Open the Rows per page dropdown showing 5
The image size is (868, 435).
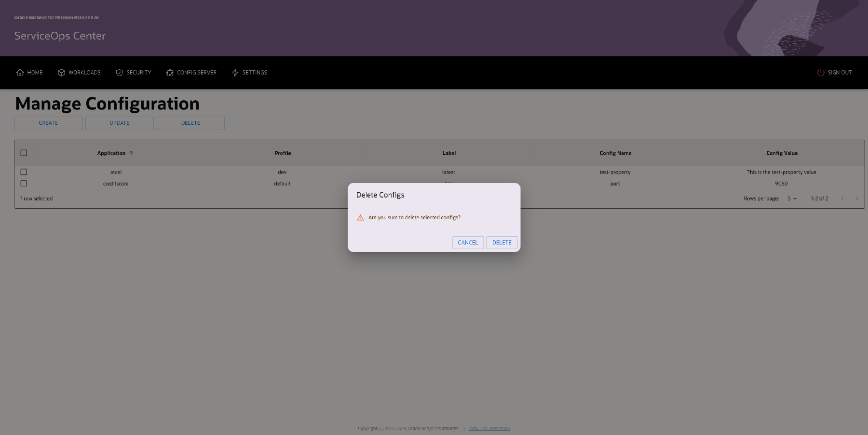coord(790,198)
